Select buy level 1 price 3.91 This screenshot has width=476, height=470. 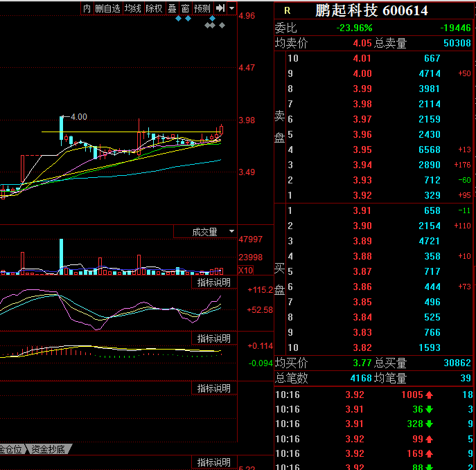click(362, 210)
